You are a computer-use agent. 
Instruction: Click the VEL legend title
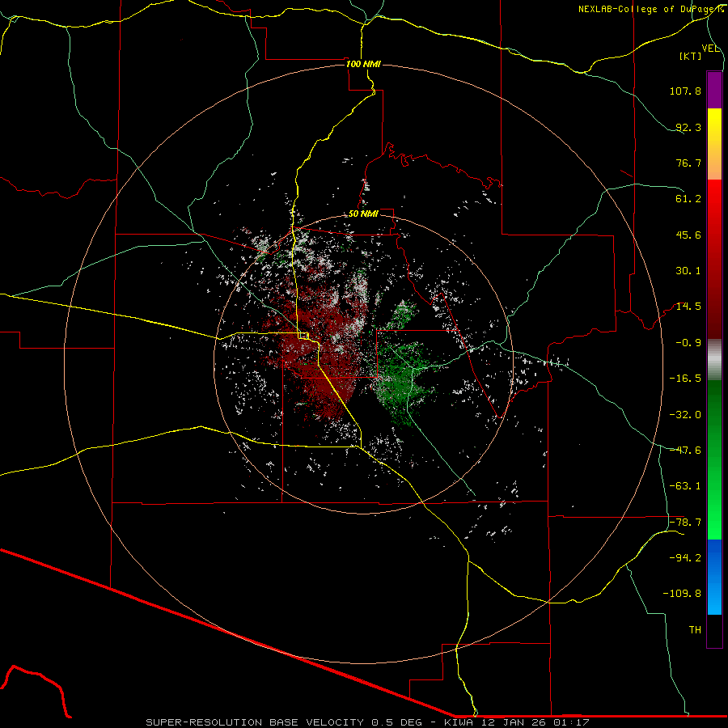[x=710, y=49]
